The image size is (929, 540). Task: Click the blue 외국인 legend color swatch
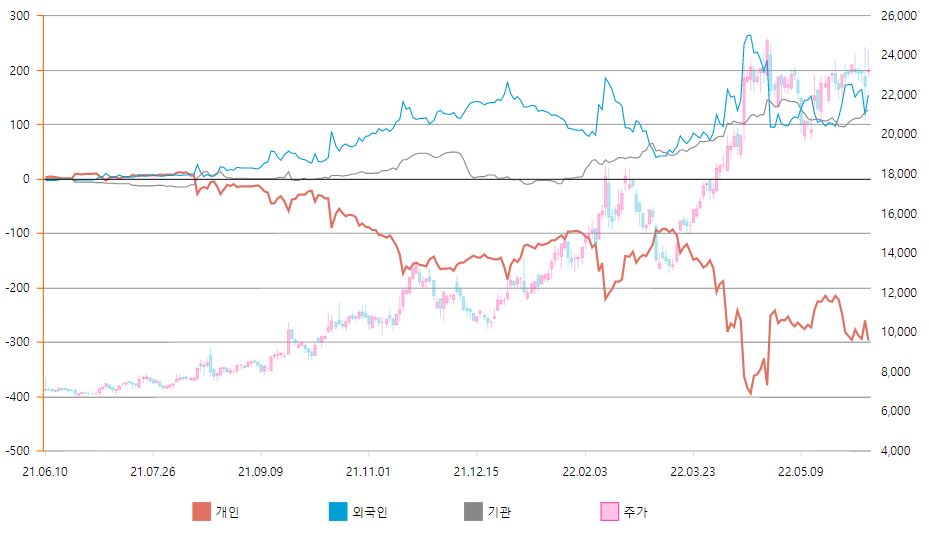coord(339,512)
